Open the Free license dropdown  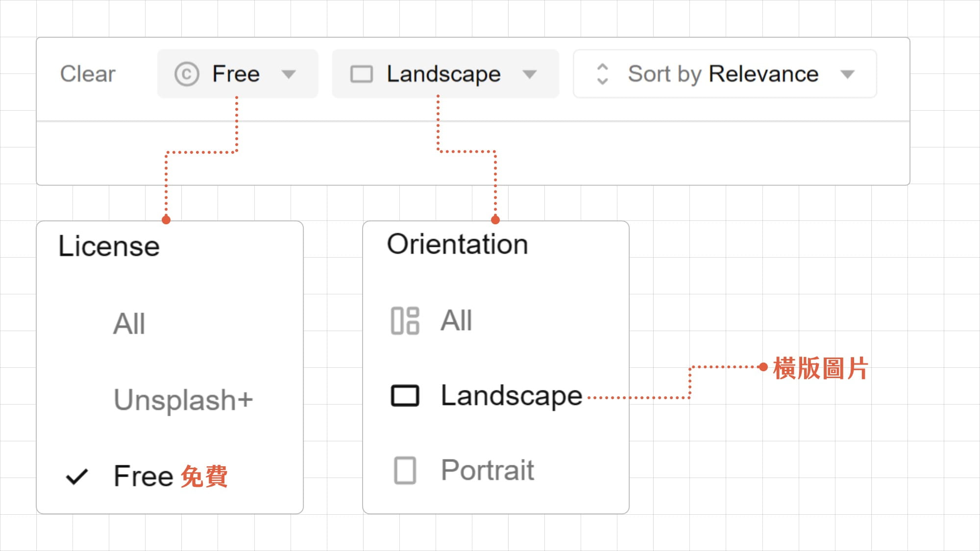(x=238, y=74)
